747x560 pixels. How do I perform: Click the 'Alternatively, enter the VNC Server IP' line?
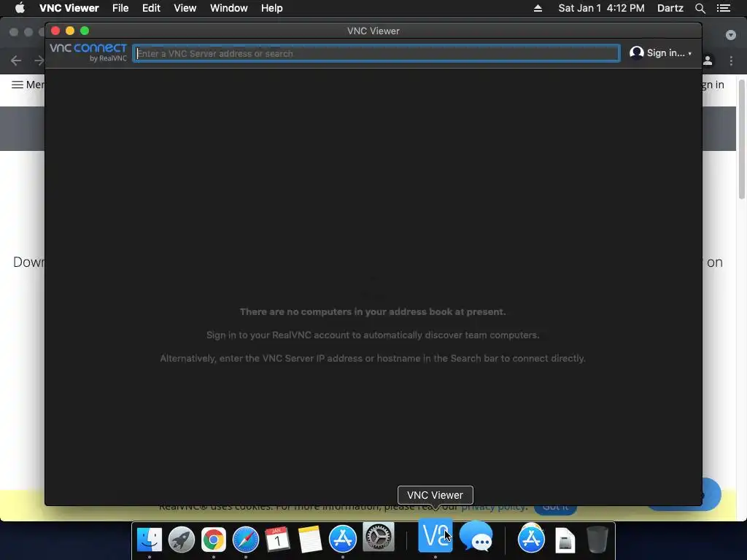click(x=373, y=359)
